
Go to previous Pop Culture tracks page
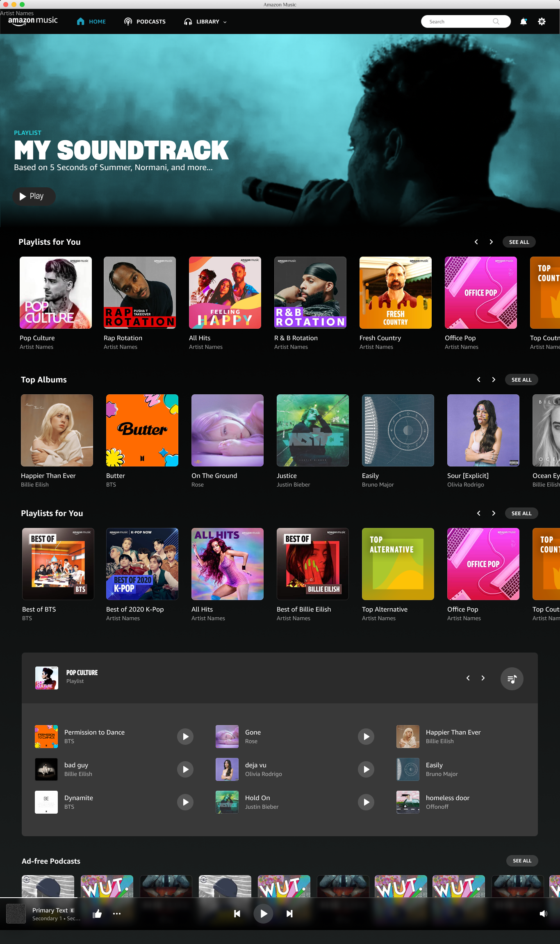tap(468, 678)
